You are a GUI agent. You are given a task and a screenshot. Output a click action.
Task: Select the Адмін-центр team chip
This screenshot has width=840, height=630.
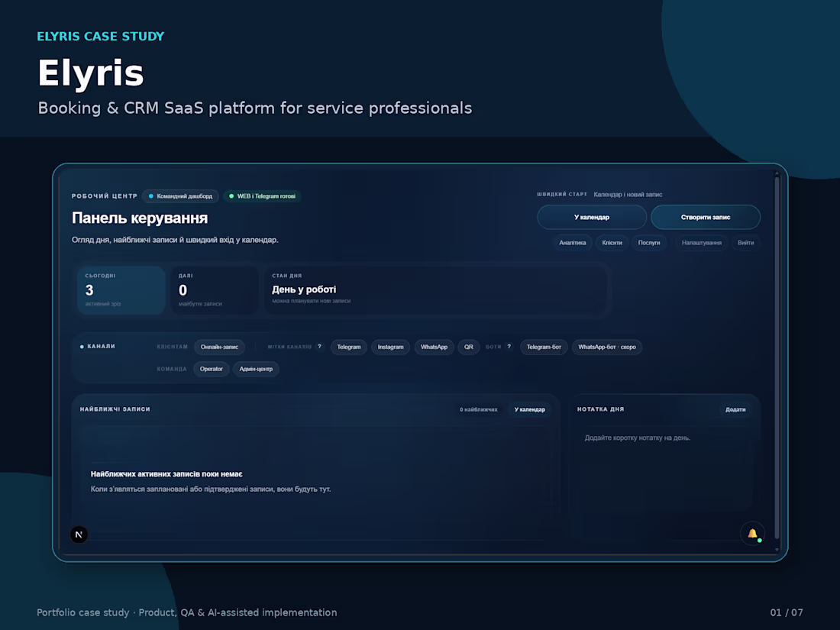click(256, 369)
